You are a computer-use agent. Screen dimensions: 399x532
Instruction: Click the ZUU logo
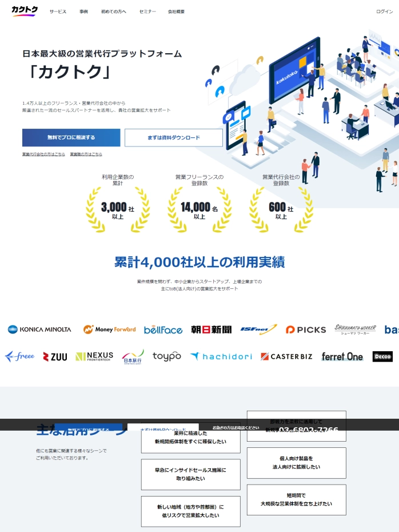55,356
